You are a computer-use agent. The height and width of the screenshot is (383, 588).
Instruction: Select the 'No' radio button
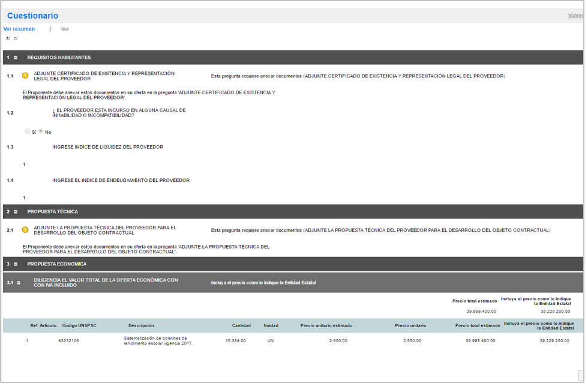pos(41,131)
